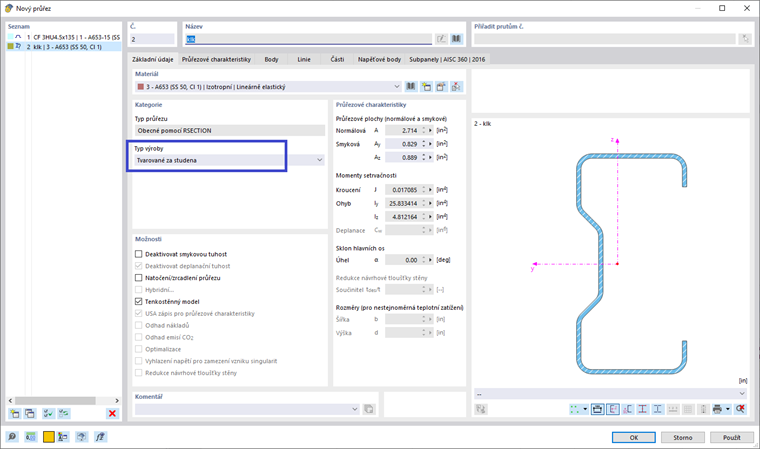Viewport: 760px width, 449px height.
Task: Open the material library book icon
Action: tap(411, 87)
